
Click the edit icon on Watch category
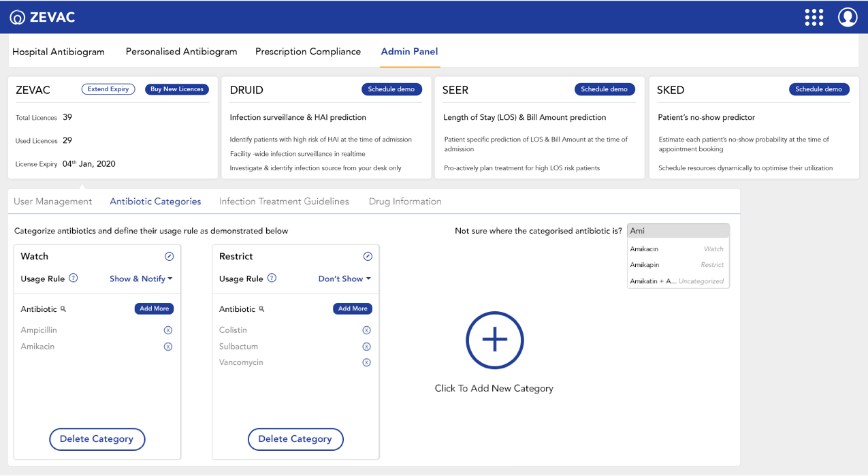tap(170, 257)
